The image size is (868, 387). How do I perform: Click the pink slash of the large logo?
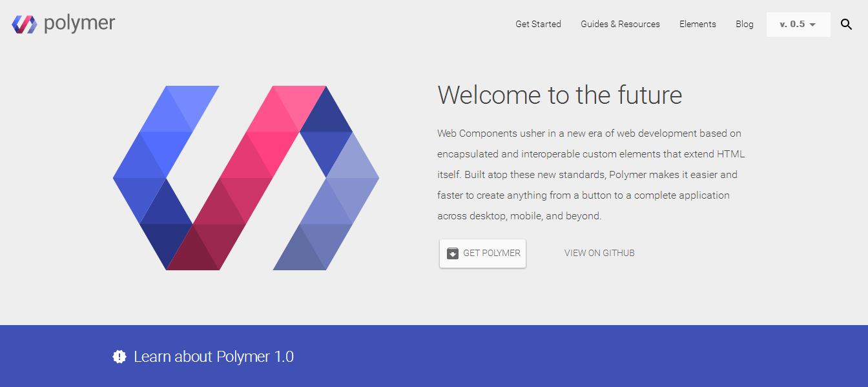(246, 178)
